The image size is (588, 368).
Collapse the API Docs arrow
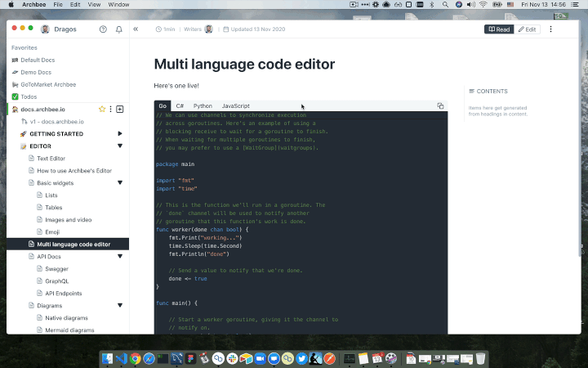pyautogui.click(x=120, y=256)
